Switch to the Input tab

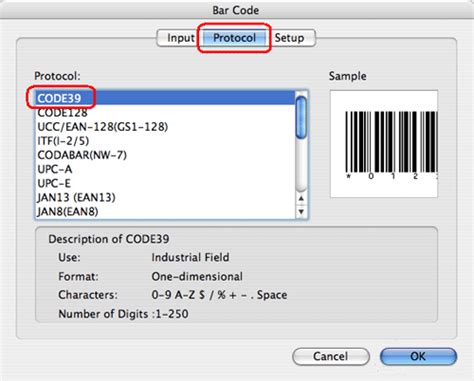click(x=178, y=38)
